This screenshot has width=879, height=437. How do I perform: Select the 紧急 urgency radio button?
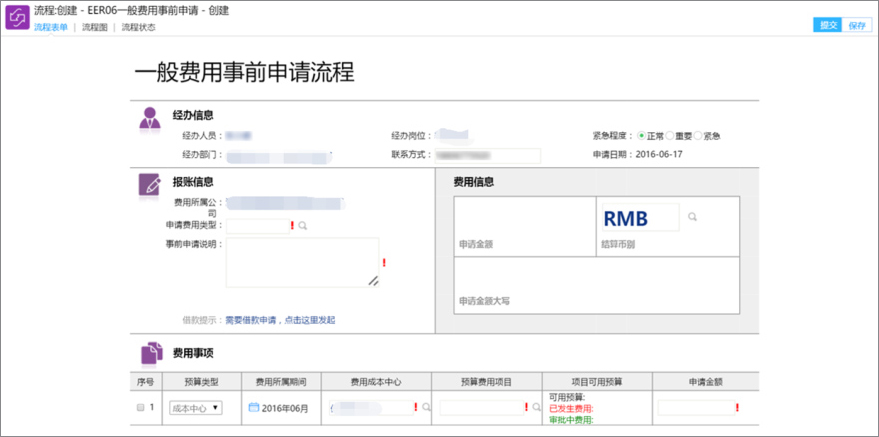(697, 136)
